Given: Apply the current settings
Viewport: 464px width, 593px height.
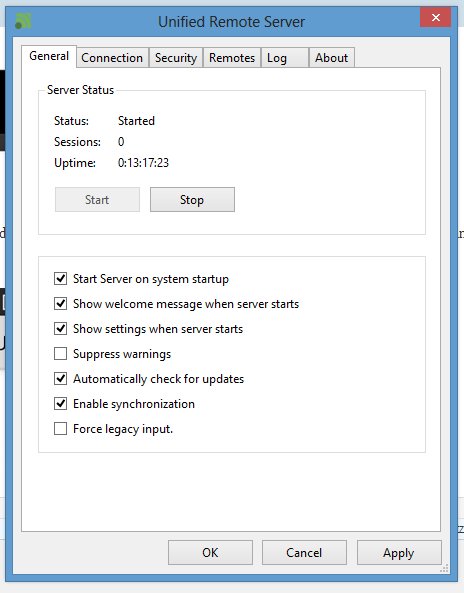Looking at the screenshot, I should (x=399, y=553).
